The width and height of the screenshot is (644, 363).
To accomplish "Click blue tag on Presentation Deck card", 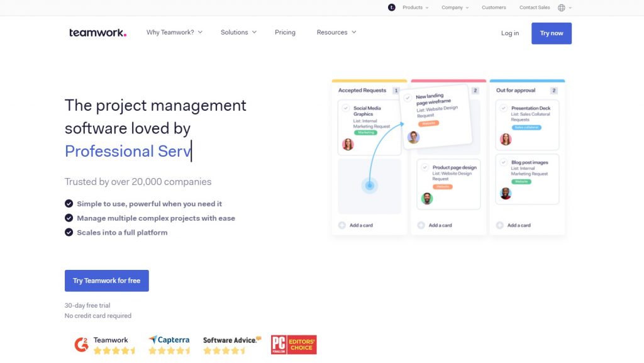I will tap(526, 127).
